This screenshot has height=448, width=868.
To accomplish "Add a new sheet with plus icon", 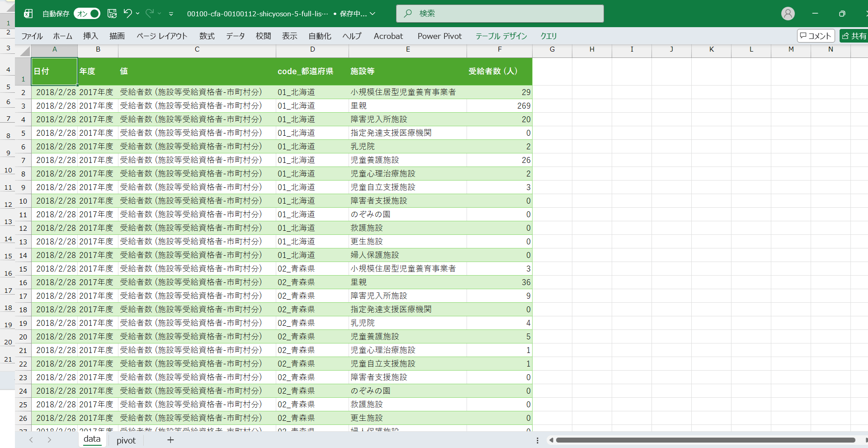I will point(170,440).
